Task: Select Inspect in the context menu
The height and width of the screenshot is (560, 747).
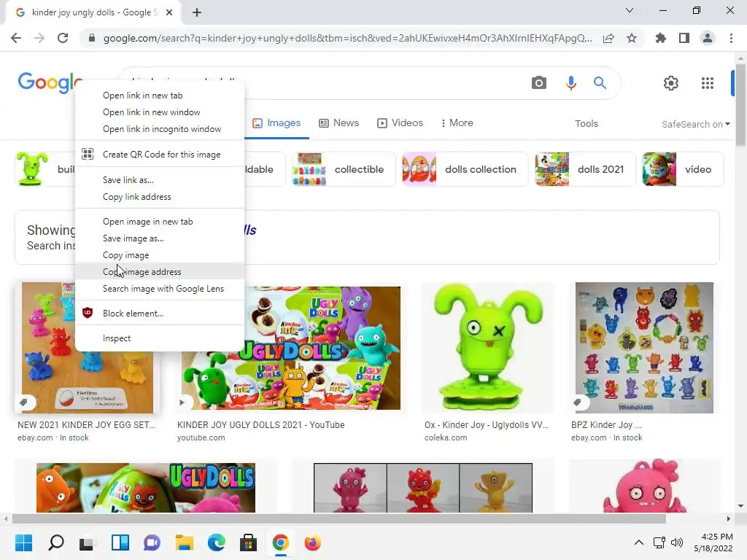Action: (160, 338)
